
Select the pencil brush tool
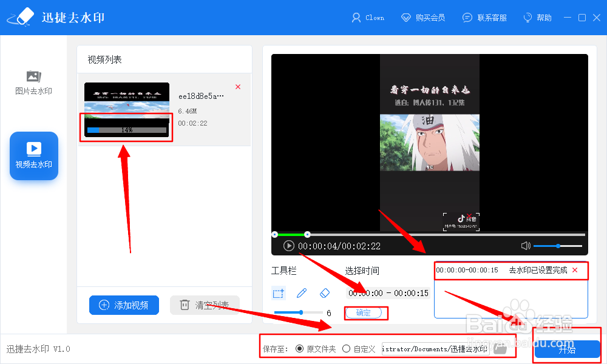coord(302,293)
